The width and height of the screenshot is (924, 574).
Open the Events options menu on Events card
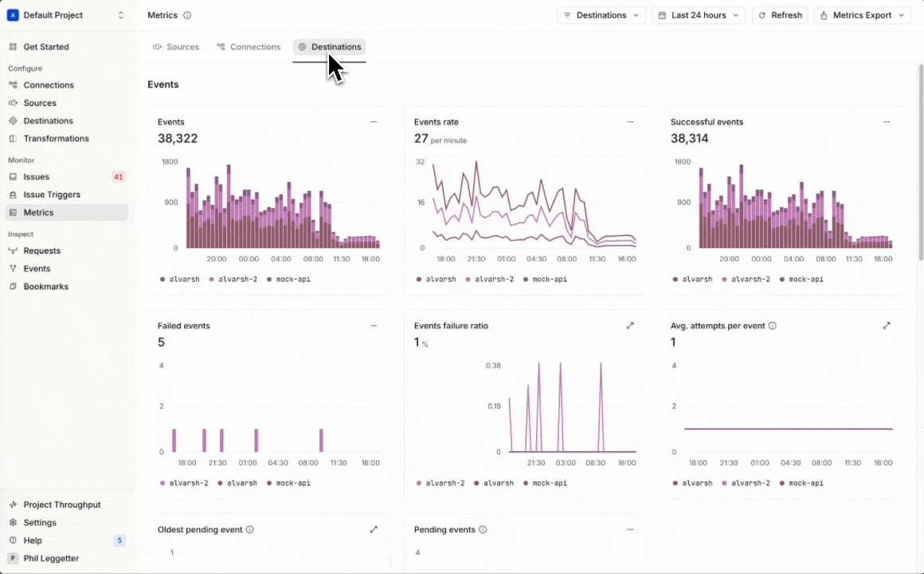point(374,122)
